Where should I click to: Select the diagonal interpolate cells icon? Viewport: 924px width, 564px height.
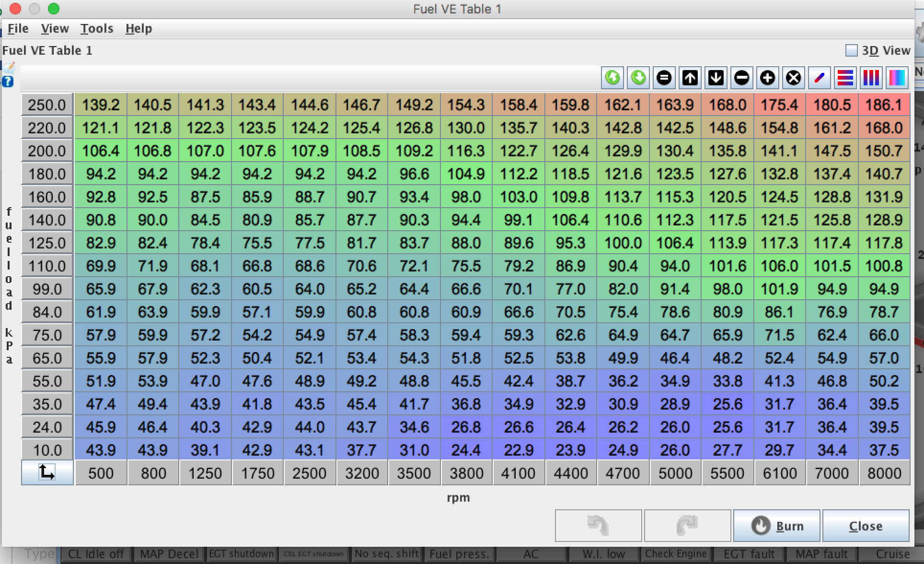coord(820,78)
